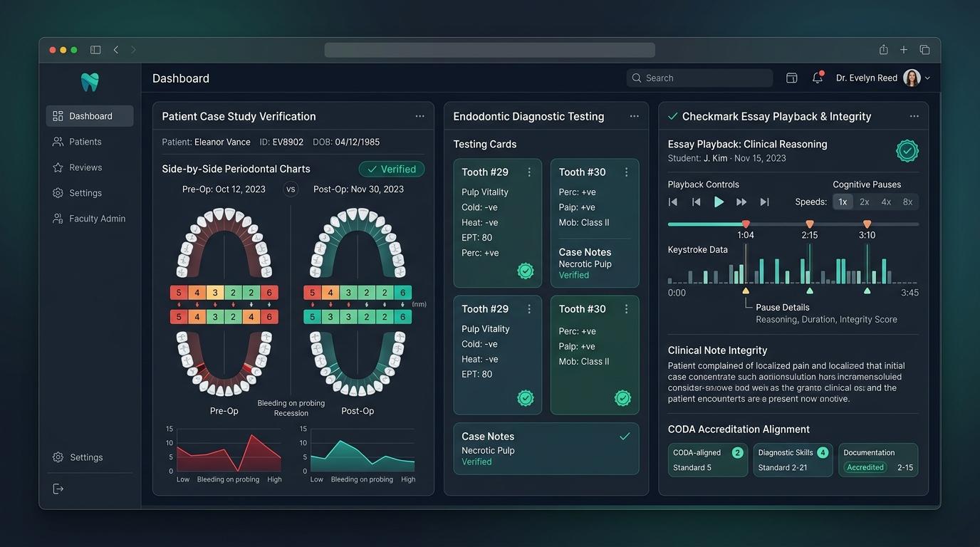
Task: Click Dr. Evelyn Reed's avatar photo
Action: pyautogui.click(x=912, y=78)
